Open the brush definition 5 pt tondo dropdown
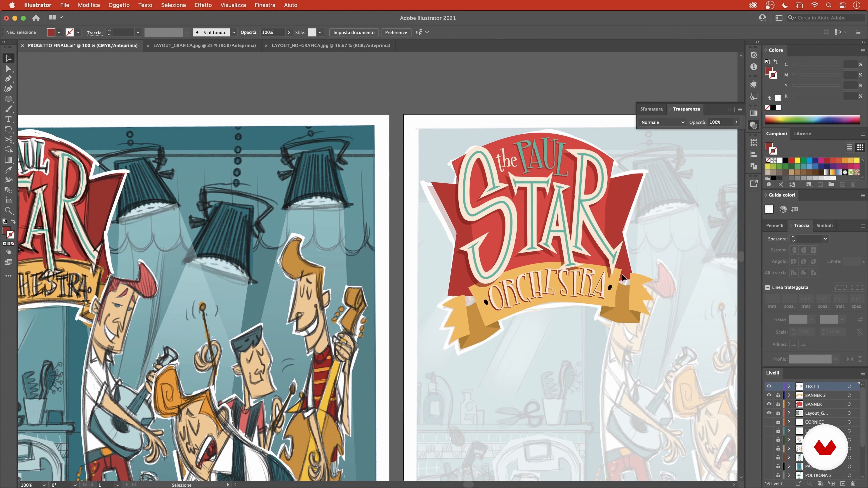868x488 pixels. [x=234, y=32]
